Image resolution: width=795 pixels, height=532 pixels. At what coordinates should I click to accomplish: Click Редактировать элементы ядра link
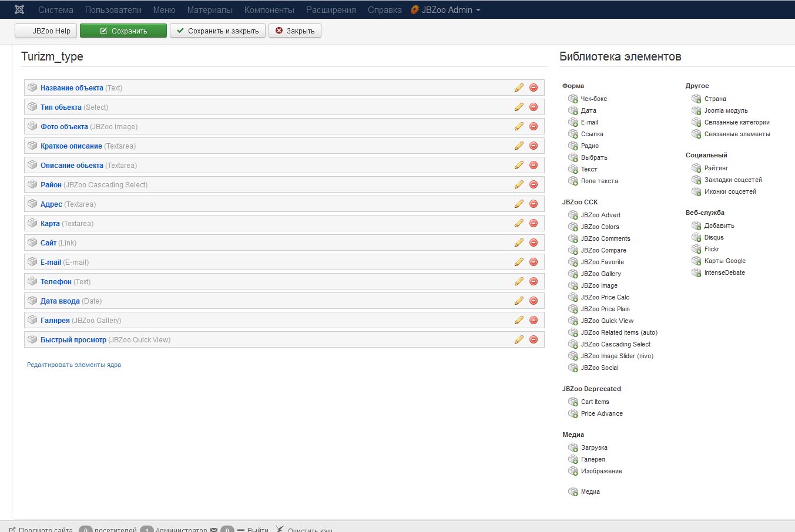(74, 365)
